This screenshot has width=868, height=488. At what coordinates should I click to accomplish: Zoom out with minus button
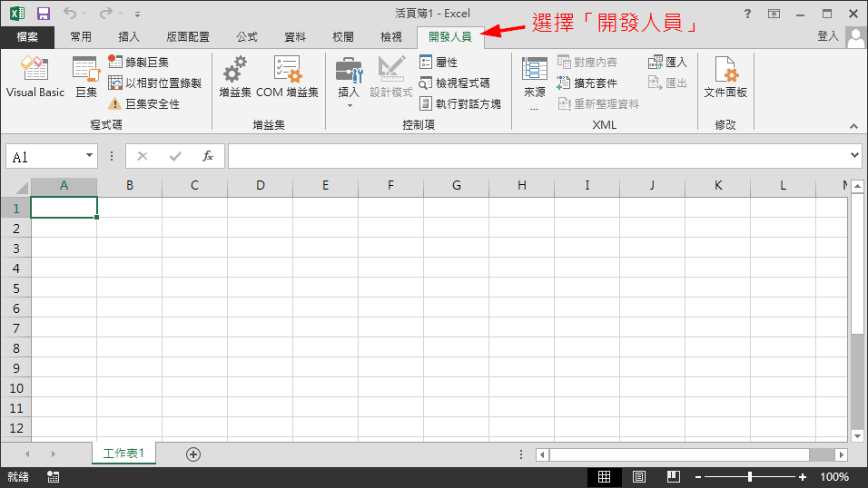coord(698,477)
